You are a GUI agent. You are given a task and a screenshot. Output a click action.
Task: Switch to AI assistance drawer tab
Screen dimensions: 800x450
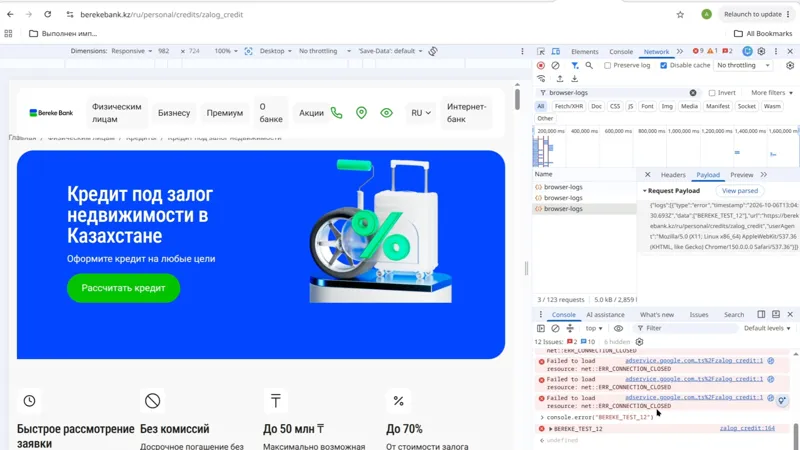pos(605,314)
